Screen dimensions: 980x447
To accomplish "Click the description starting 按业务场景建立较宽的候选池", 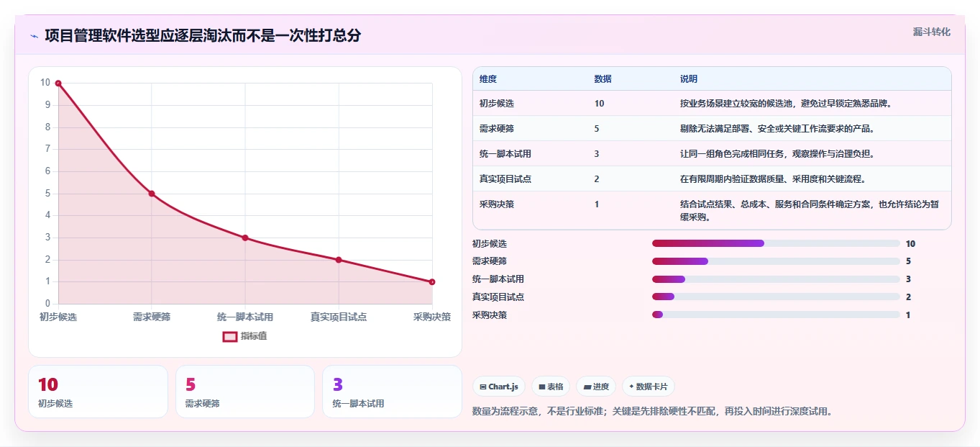I will [x=788, y=104].
